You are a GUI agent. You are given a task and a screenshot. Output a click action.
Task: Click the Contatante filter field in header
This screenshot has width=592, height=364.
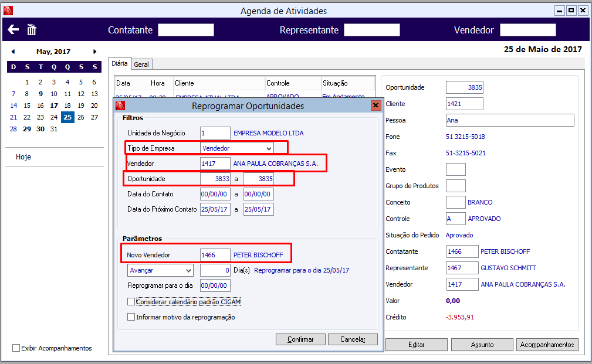186,30
